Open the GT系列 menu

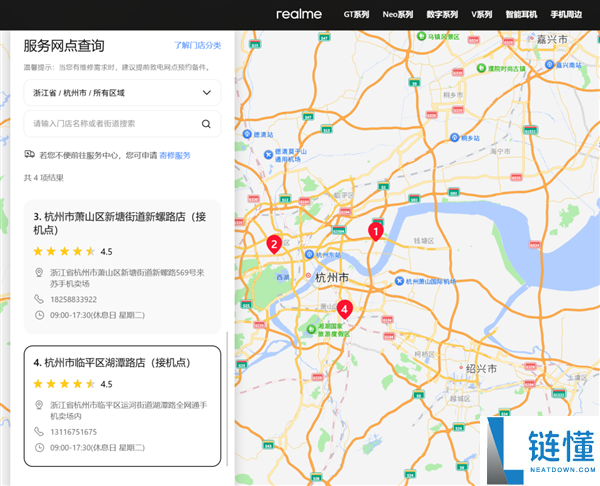356,15
